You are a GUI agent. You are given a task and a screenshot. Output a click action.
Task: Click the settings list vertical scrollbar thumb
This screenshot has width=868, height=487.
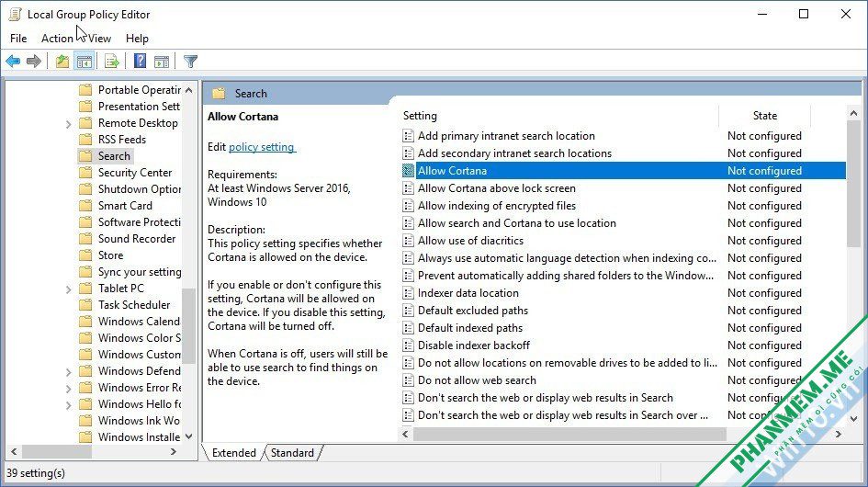click(853, 184)
